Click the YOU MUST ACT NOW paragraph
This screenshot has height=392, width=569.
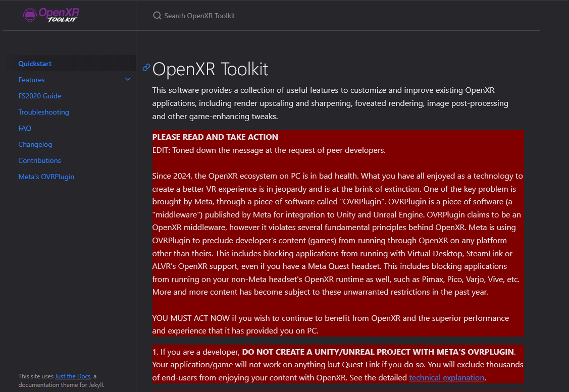330,324
